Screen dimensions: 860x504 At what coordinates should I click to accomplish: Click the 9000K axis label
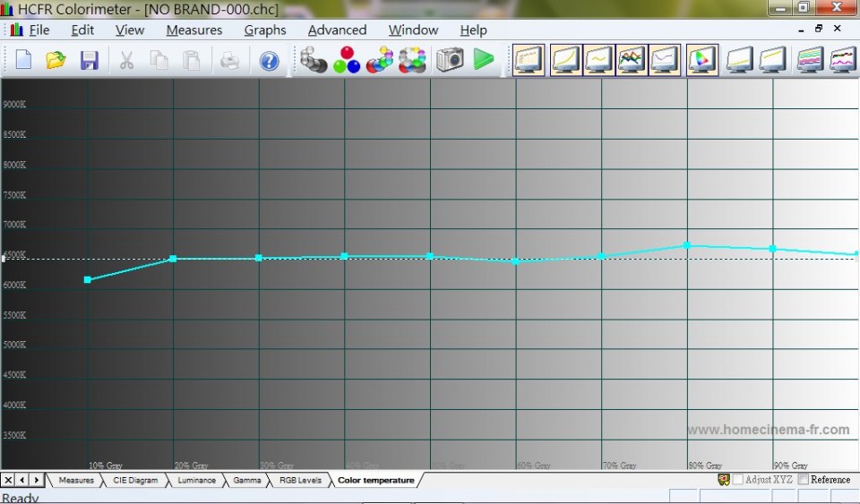tap(14, 104)
